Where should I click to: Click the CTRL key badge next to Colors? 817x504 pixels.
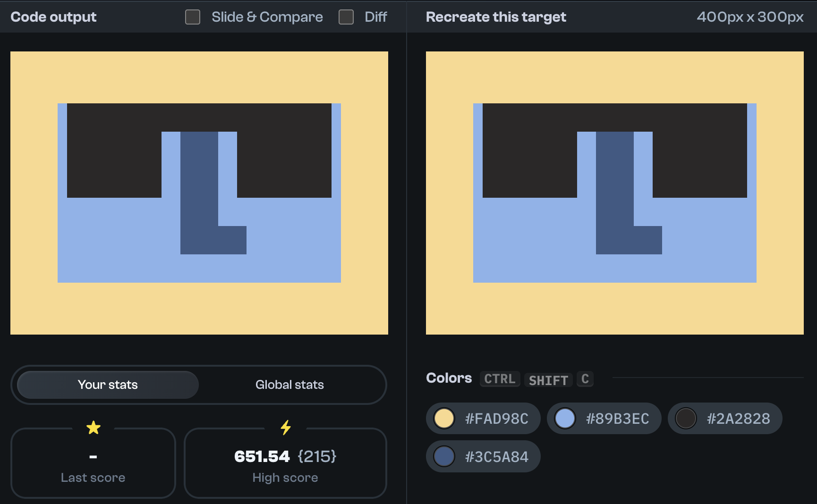pos(499,378)
